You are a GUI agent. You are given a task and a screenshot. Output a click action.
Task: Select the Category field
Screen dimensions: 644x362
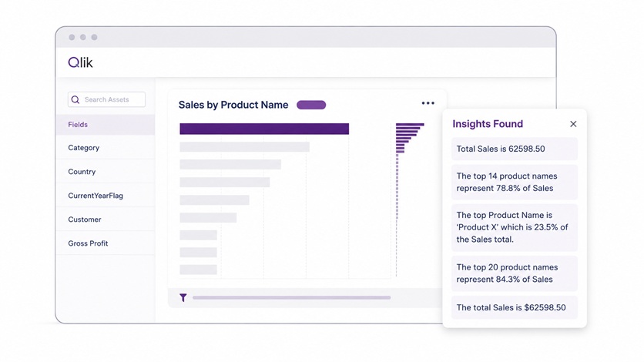tap(105, 148)
